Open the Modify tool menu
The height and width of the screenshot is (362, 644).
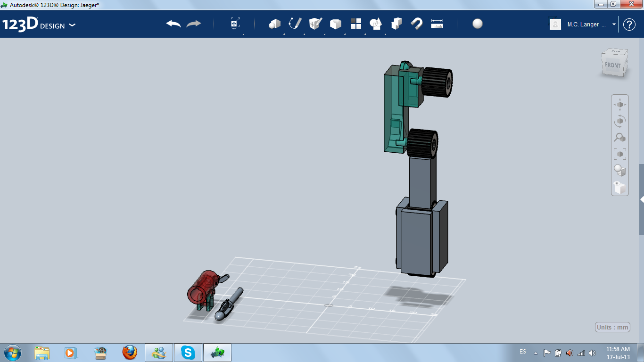(335, 24)
